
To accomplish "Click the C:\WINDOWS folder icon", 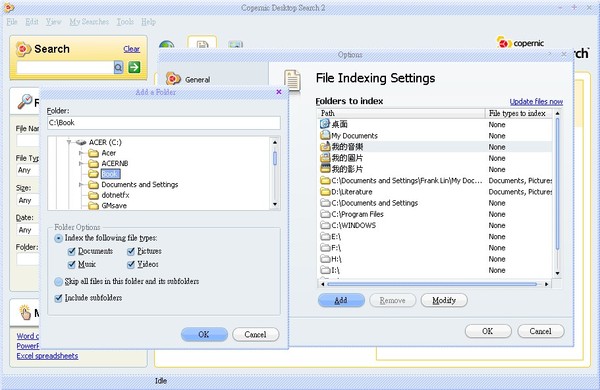I will 325,225.
